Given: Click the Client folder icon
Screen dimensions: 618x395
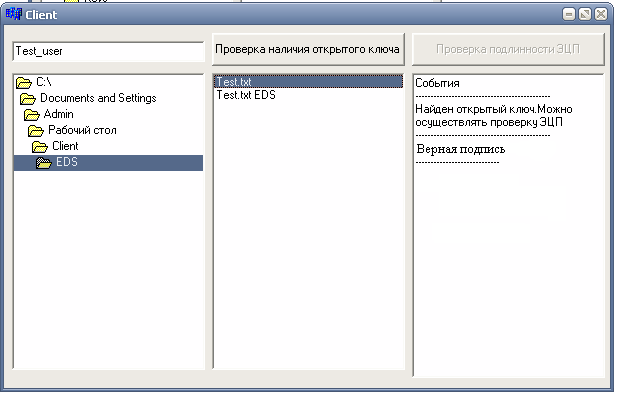Looking at the screenshot, I should 39,147.
